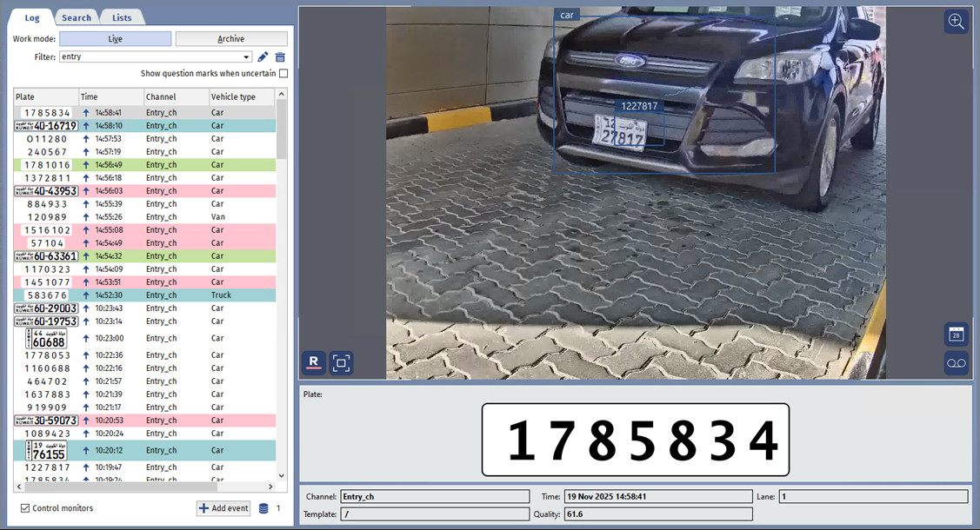980x530 pixels.
Task: Switch to the Search tab
Action: 77,17
